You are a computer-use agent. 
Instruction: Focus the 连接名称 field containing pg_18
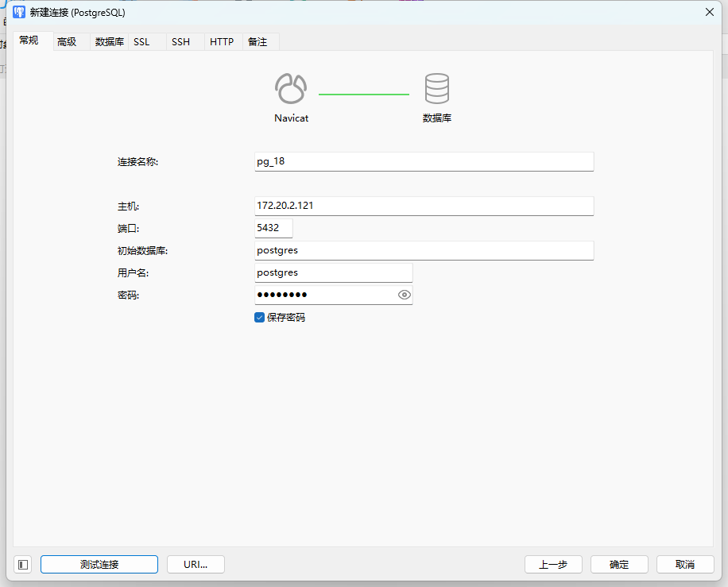tap(424, 161)
